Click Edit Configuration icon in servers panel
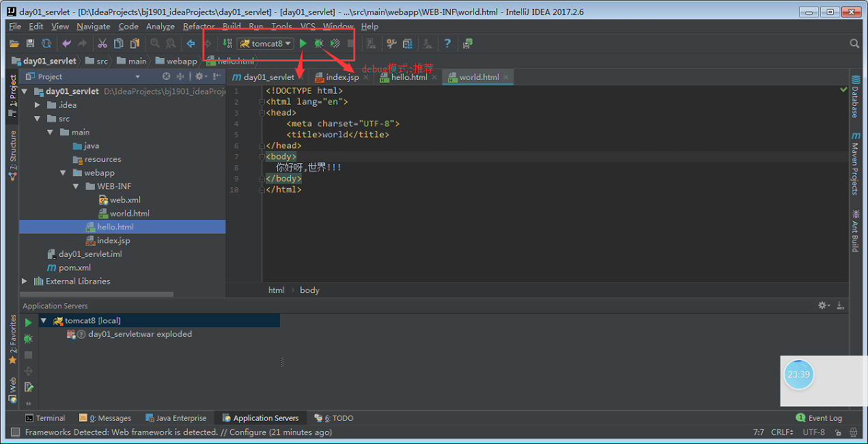This screenshot has height=444, width=868. (28, 387)
